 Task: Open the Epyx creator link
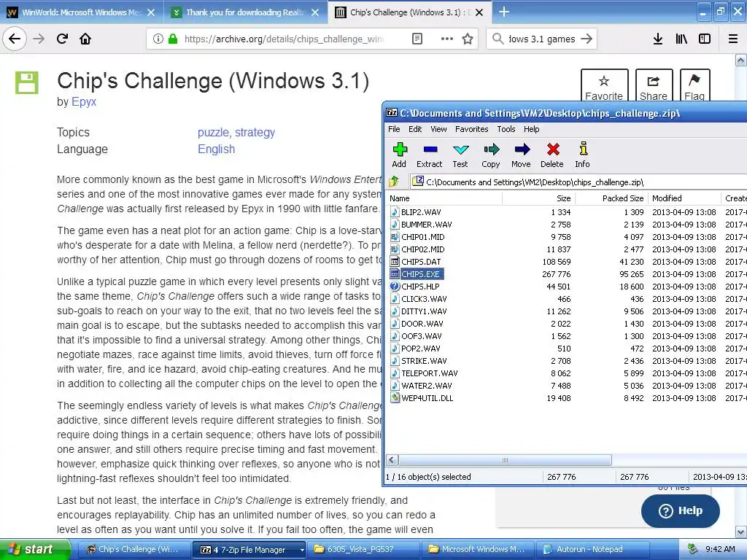coord(84,101)
